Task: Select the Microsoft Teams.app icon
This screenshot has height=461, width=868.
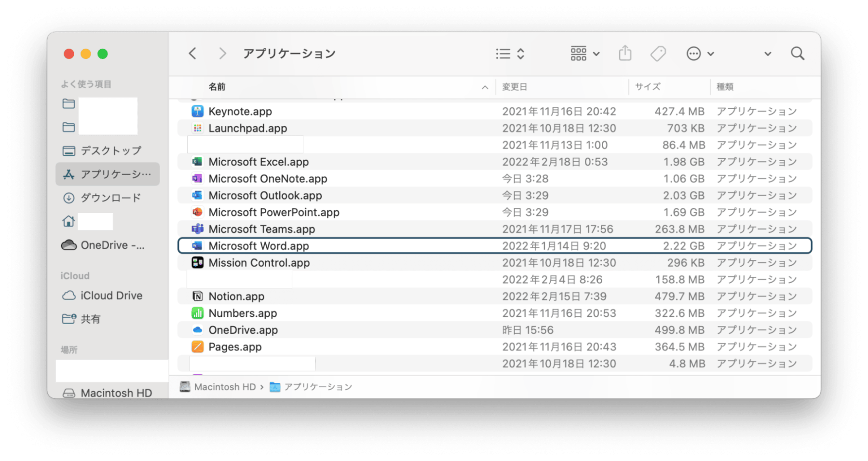Action: [x=197, y=229]
